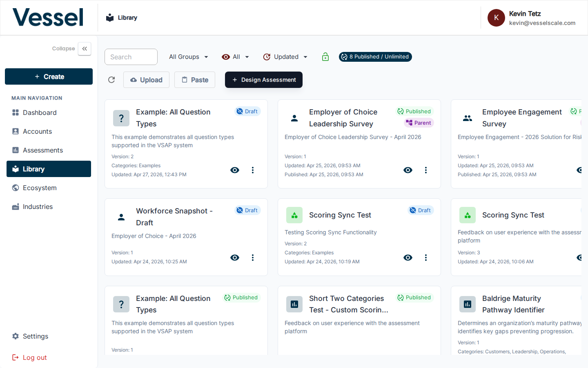Viewport: 588px width, 368px height.
Task: Toggle the eye icon on the Draft Scoring Sync Test card
Action: [408, 258]
